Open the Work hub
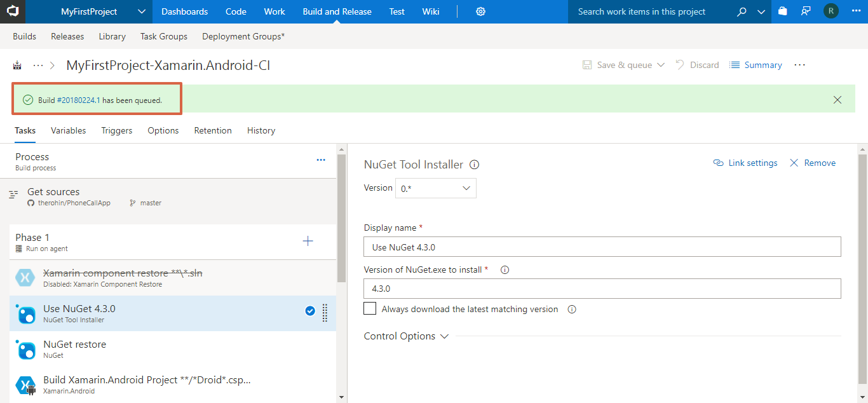Viewport: 868px width, 403px height. tap(275, 11)
